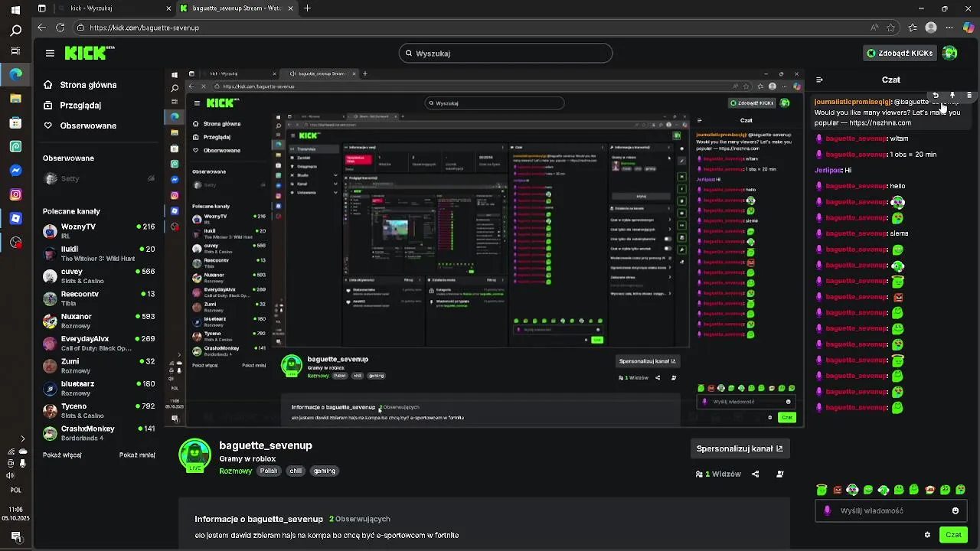Click the Jeriipos username in chat
This screenshot has width=980, height=551.
pyautogui.click(x=828, y=170)
